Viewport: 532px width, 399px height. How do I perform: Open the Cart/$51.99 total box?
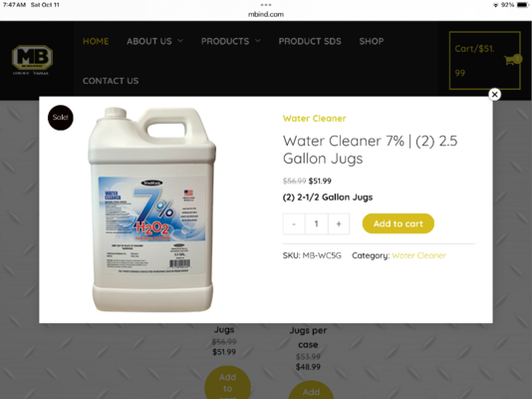pos(484,61)
